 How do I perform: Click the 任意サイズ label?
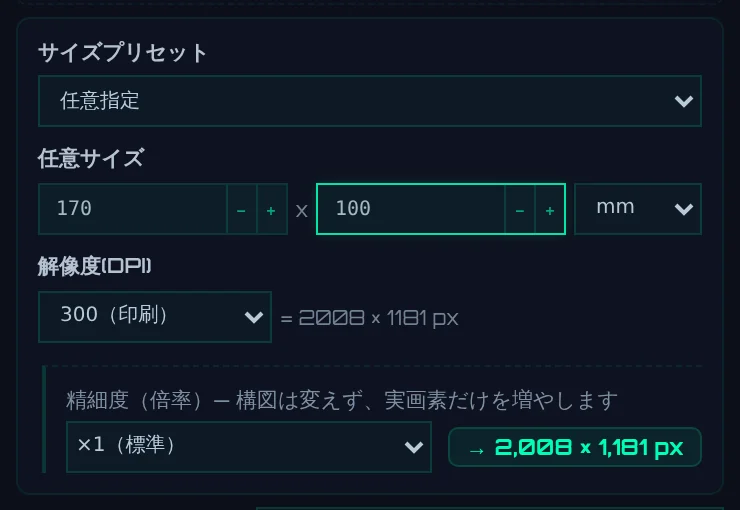(91, 158)
